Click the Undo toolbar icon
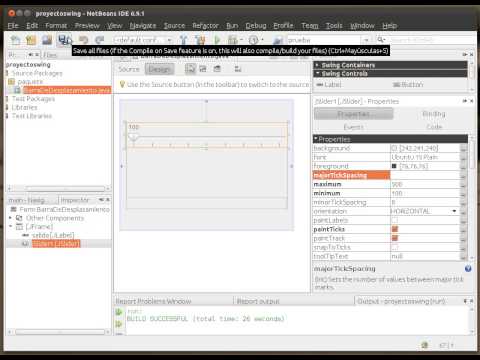480x360 pixels. coord(83,40)
